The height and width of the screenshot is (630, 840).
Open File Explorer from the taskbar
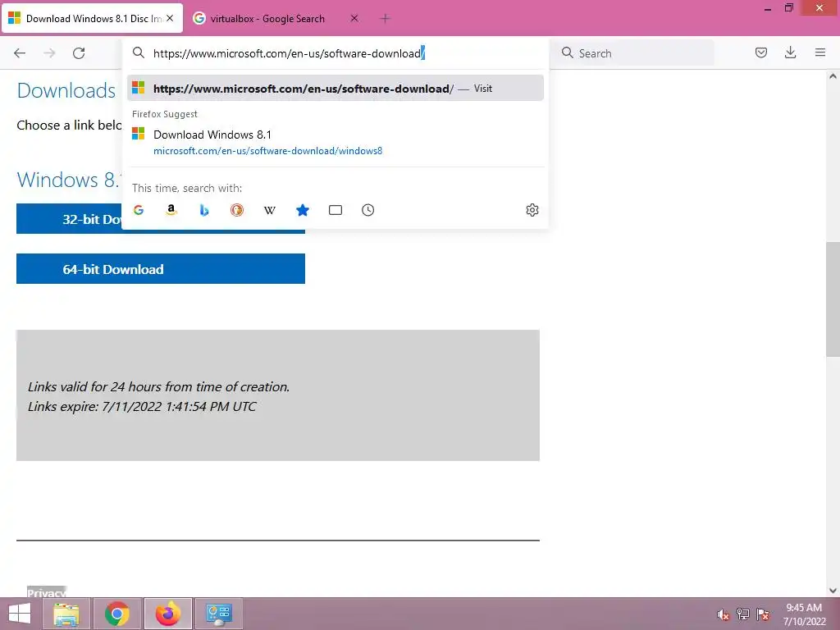pos(66,614)
